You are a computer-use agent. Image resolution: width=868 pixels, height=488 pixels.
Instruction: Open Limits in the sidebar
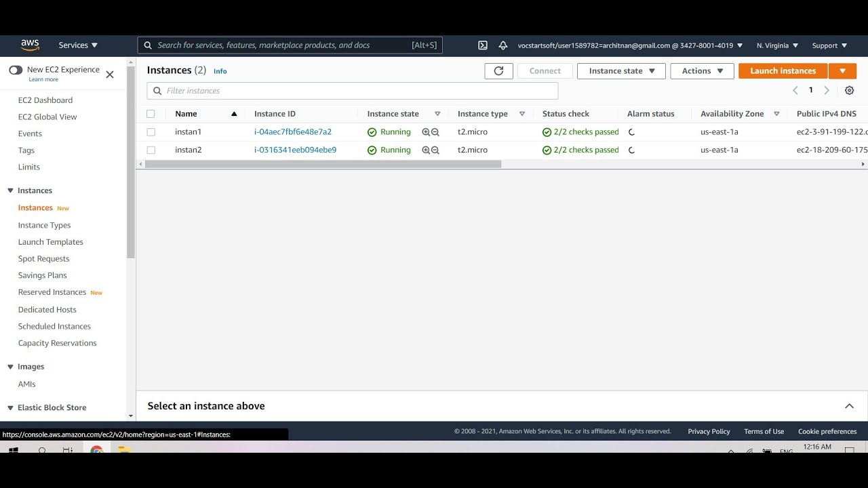tap(29, 167)
